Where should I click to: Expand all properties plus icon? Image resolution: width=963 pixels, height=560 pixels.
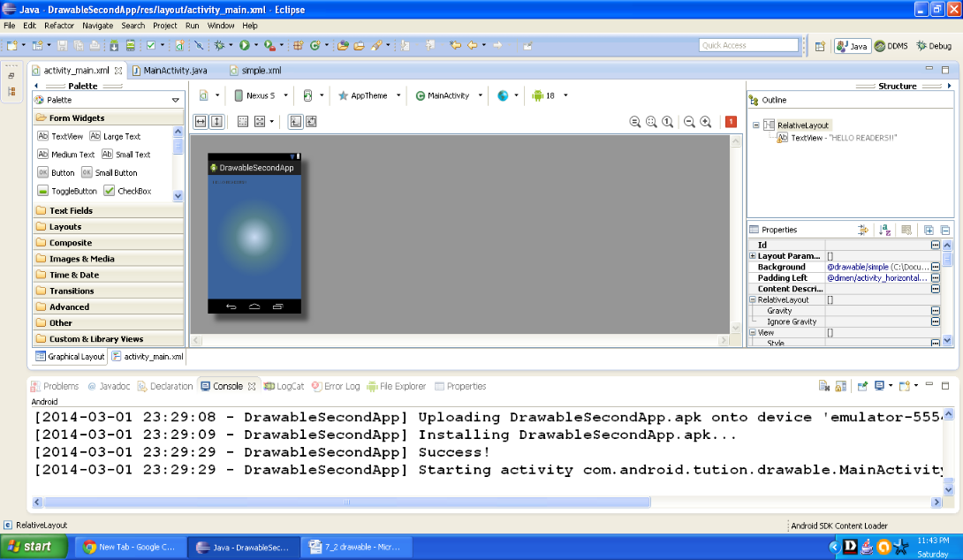[x=929, y=230]
